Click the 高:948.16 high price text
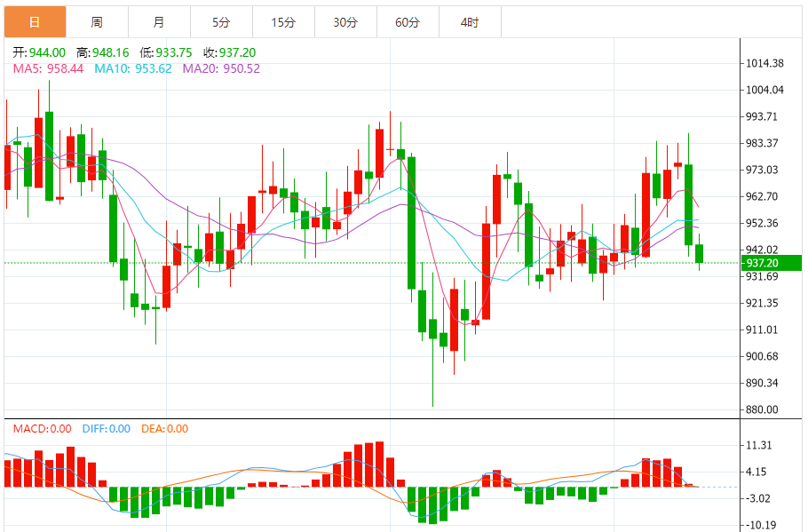This screenshot has width=808, height=532. (x=102, y=52)
